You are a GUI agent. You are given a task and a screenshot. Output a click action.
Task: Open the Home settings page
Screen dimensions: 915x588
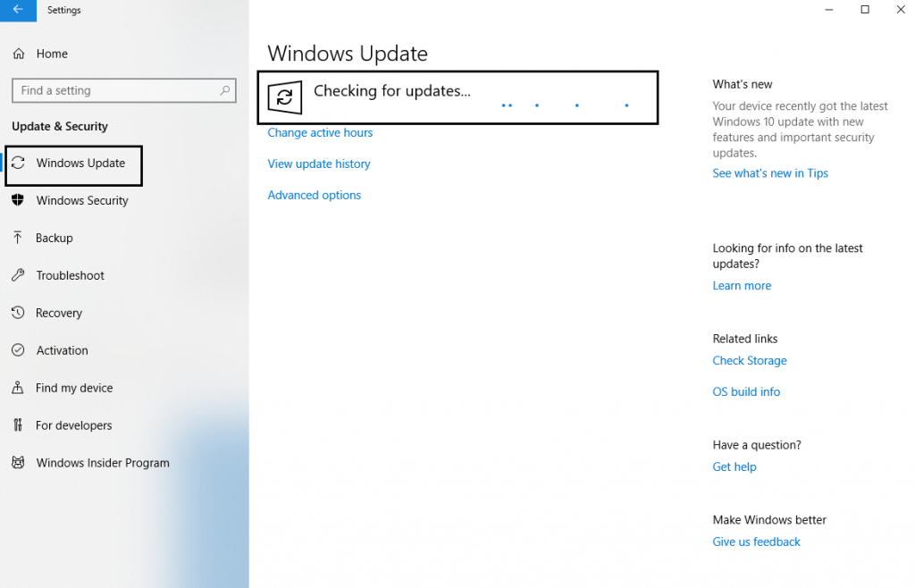pyautogui.click(x=52, y=54)
